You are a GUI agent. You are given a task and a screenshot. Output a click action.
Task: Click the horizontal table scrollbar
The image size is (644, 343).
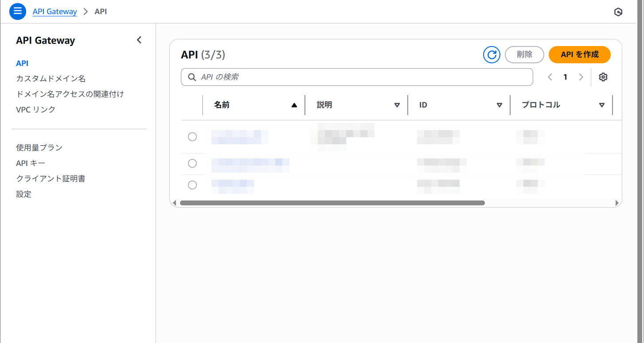(332, 203)
